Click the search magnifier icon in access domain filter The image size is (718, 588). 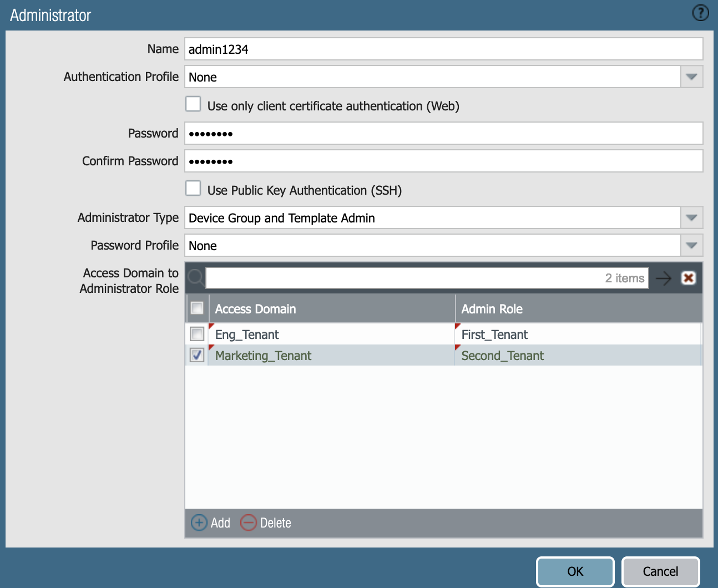point(195,277)
